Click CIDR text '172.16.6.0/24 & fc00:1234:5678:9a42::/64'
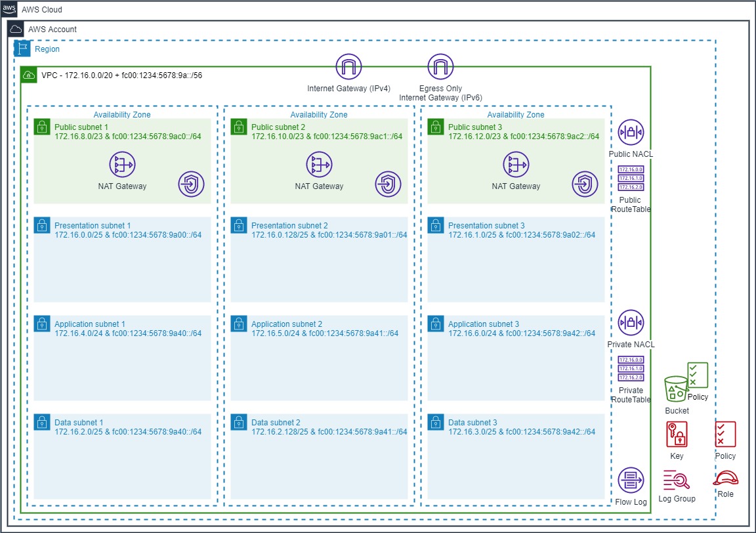The width and height of the screenshot is (756, 533). (x=522, y=333)
